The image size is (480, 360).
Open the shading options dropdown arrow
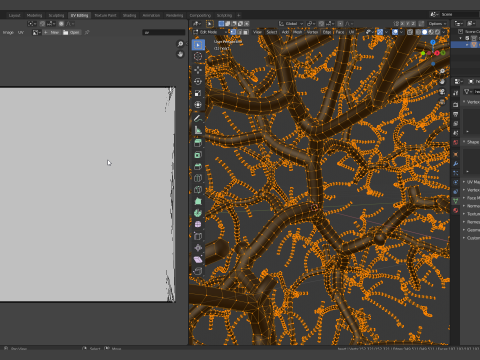pos(444,32)
